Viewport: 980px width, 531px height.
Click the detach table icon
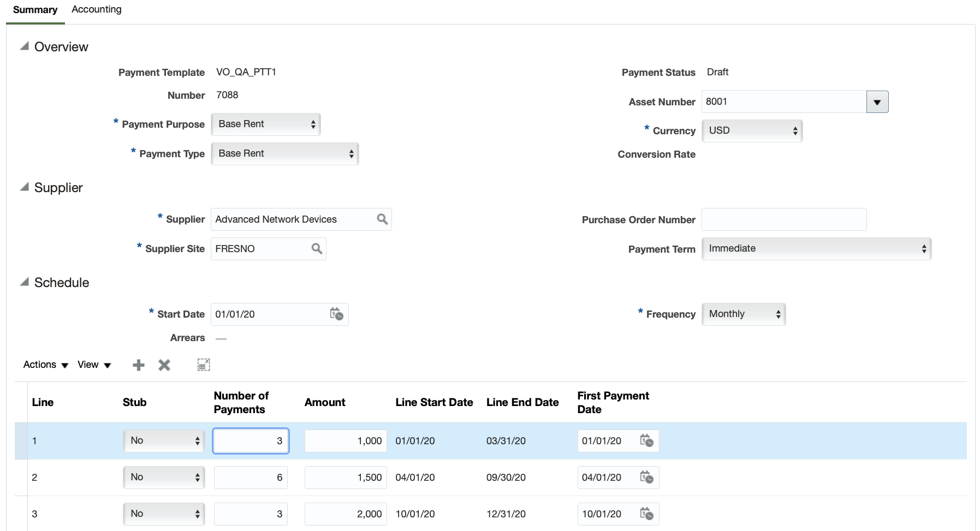coord(204,365)
